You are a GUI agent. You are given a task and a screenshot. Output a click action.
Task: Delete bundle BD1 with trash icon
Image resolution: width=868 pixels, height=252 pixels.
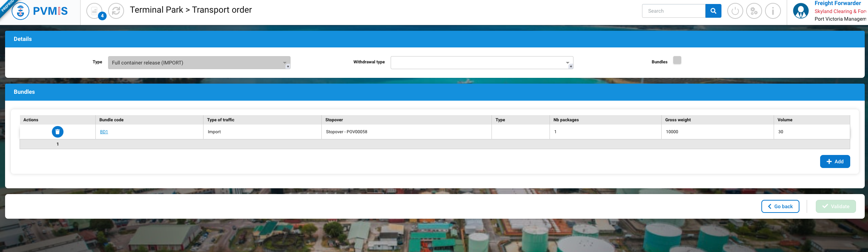58,132
